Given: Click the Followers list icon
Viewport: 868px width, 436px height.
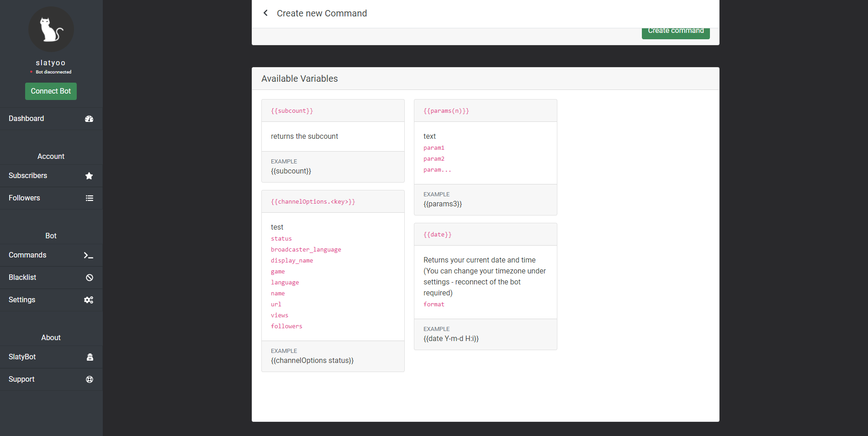Looking at the screenshot, I should tap(89, 198).
